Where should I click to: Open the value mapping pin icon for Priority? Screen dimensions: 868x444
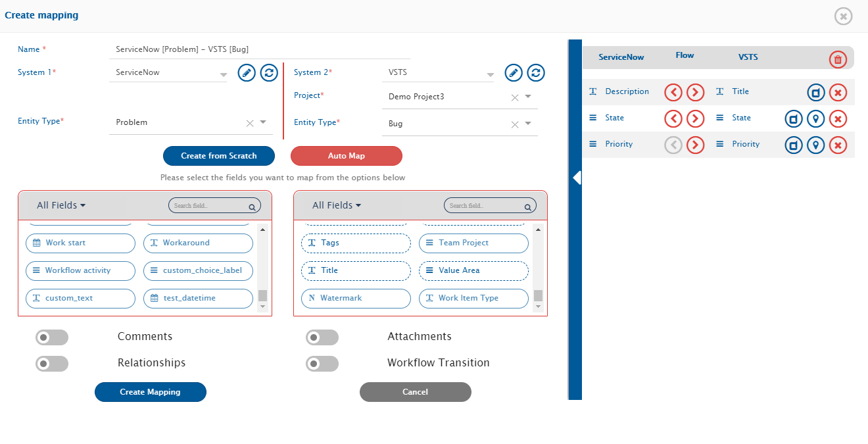tap(815, 145)
